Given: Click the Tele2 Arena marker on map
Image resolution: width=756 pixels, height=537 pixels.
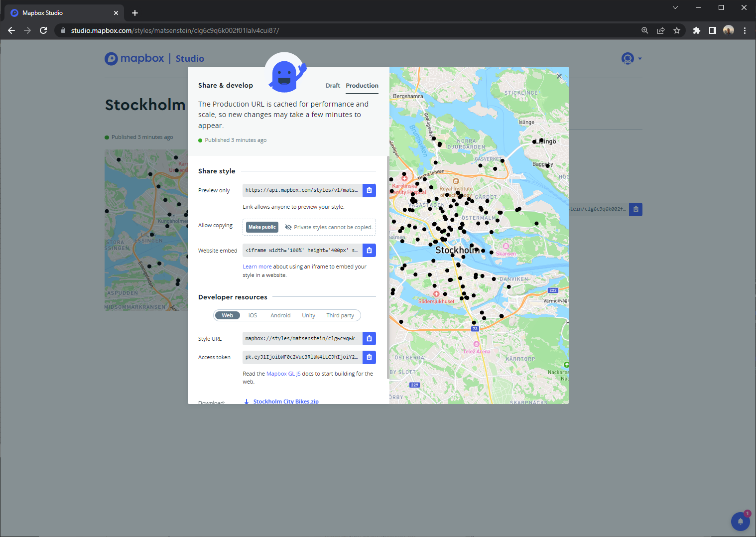Looking at the screenshot, I should coord(477,344).
